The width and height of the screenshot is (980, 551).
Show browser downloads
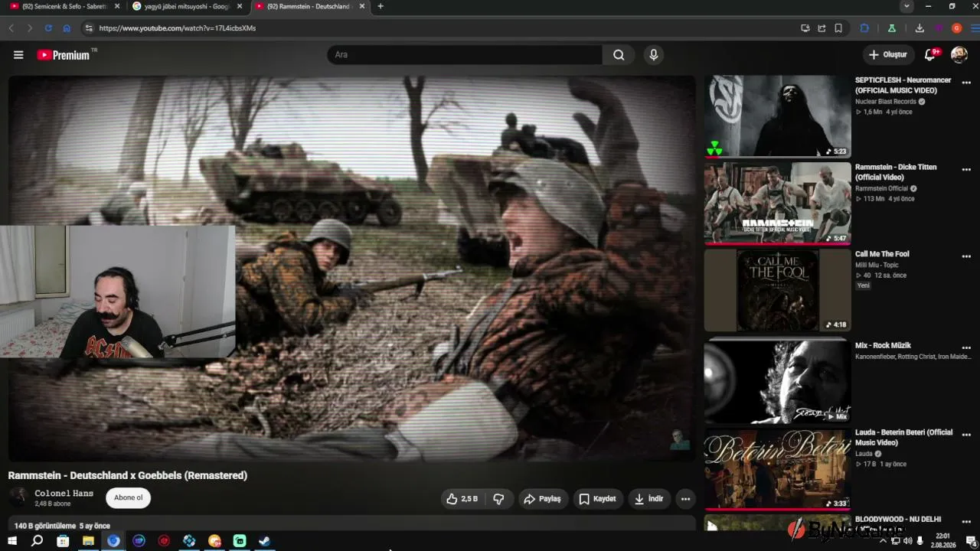click(x=920, y=28)
